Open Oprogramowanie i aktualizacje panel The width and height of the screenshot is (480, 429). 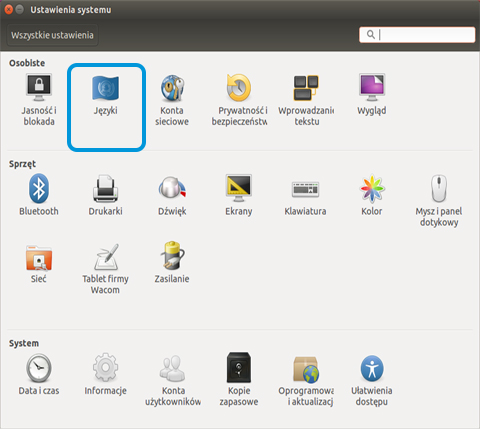tap(306, 381)
